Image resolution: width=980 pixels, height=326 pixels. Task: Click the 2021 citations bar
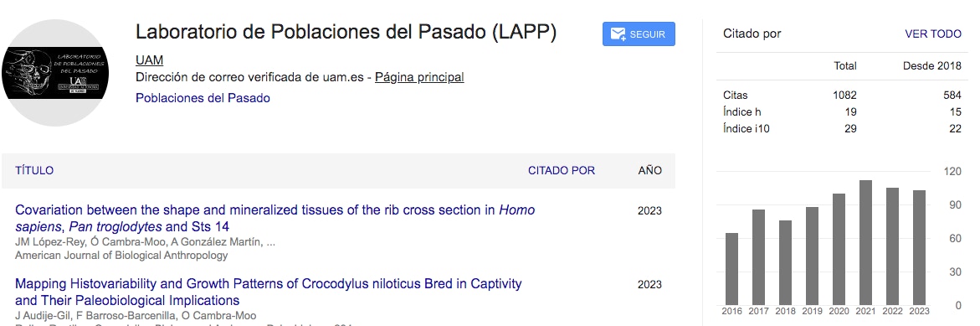tap(865, 242)
